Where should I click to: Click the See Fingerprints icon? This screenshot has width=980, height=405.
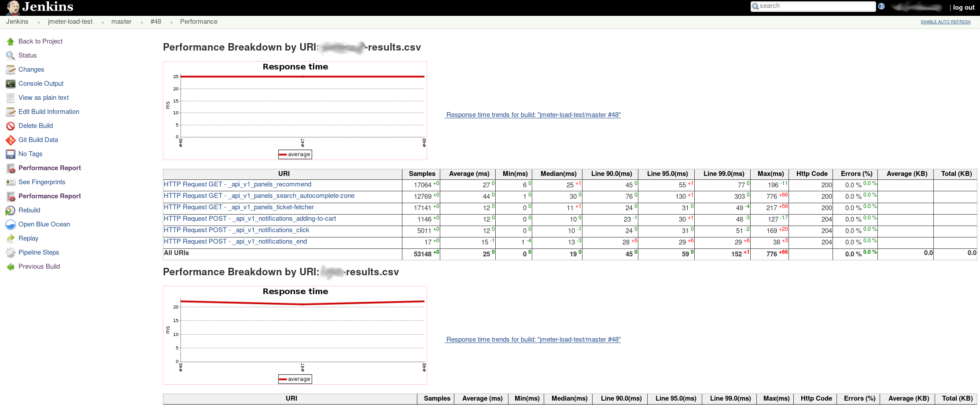tap(11, 182)
